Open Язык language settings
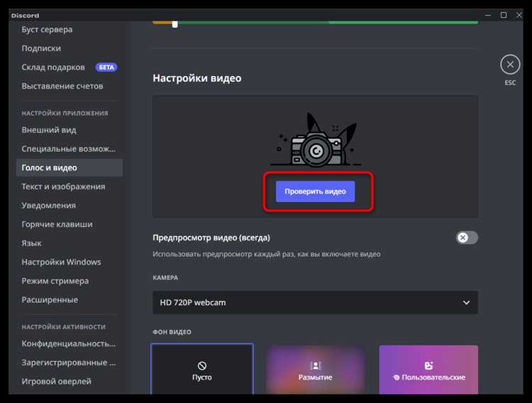The image size is (532, 403). click(31, 243)
